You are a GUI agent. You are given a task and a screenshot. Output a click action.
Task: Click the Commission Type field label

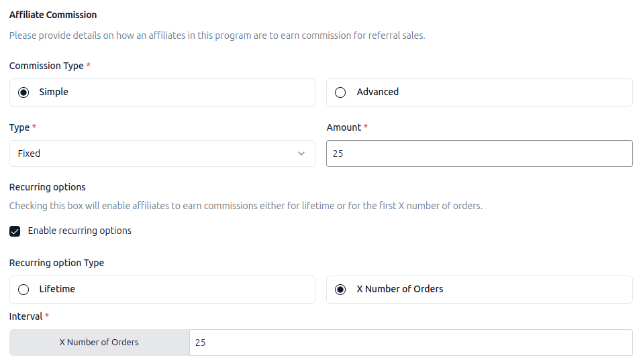tap(46, 66)
